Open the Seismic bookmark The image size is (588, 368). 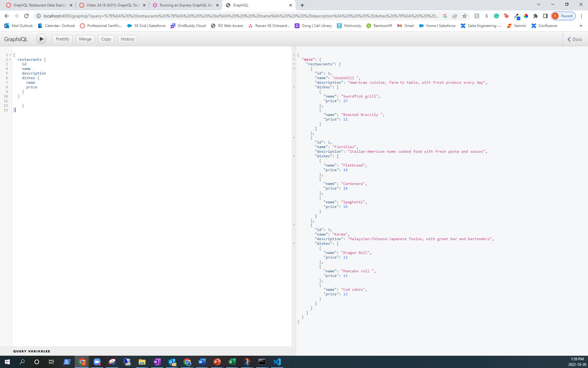[x=517, y=26]
